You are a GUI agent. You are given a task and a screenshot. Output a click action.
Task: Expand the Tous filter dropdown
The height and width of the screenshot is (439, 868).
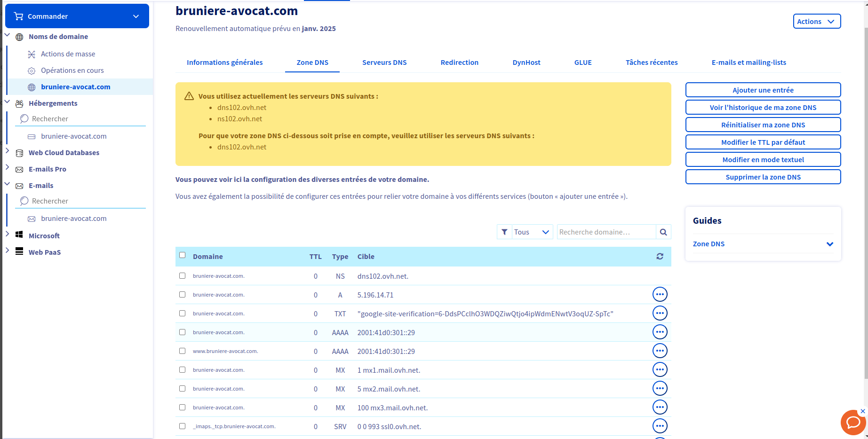pos(532,232)
